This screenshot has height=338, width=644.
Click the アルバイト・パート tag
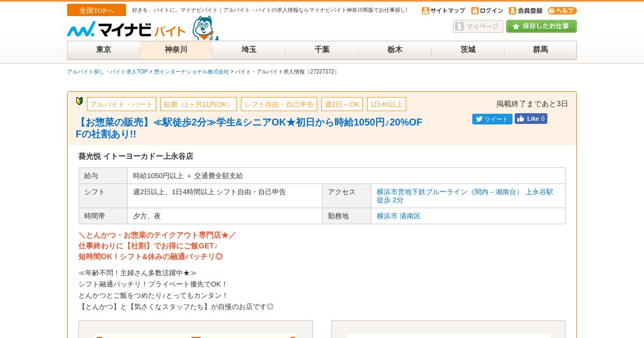coord(121,104)
